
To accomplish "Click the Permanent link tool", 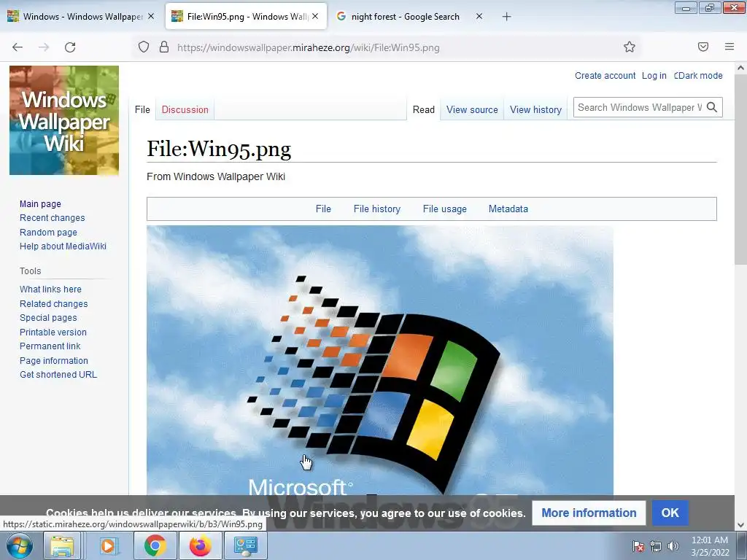I will tap(50, 346).
